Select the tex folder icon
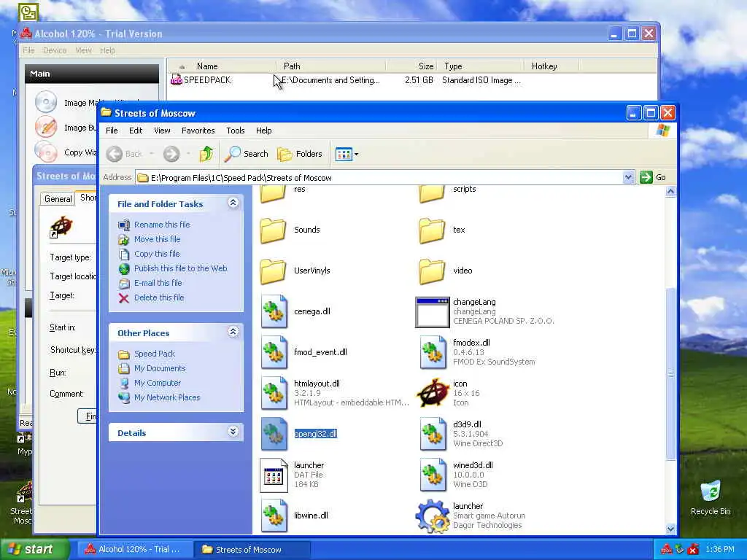This screenshot has height=560, width=747. [432, 230]
